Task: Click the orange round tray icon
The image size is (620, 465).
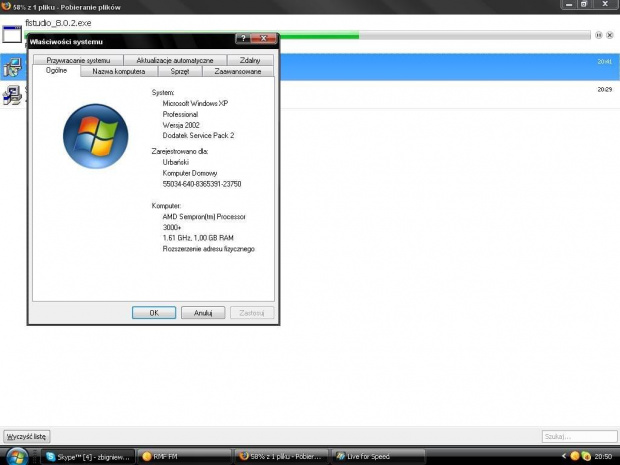Action: coord(575,456)
